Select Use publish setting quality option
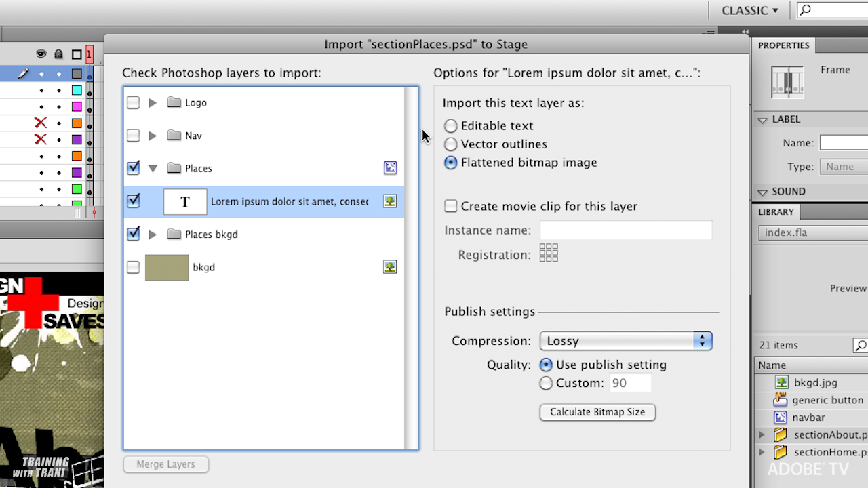 (x=546, y=365)
